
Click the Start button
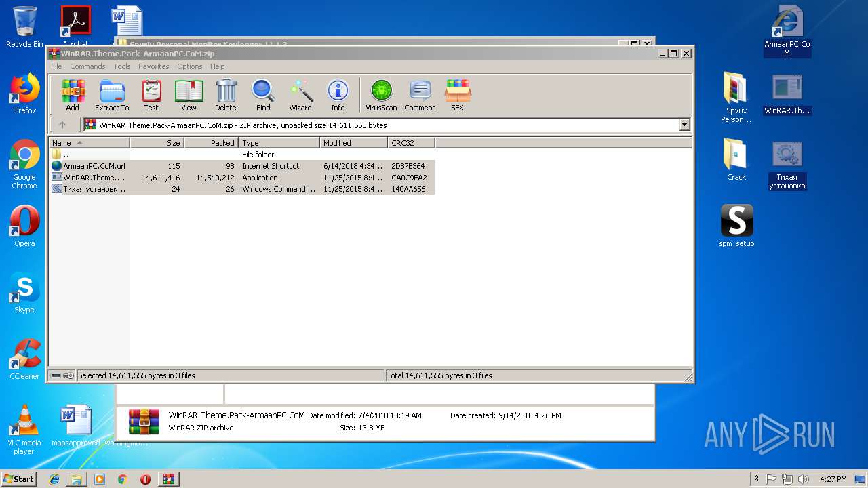19,479
